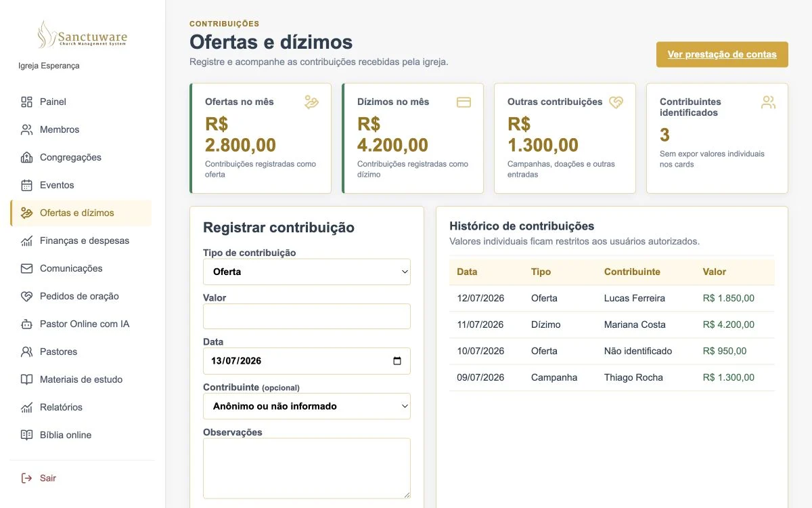Click the Materiais de estudo book icon
The height and width of the screenshot is (508, 812).
(x=26, y=379)
